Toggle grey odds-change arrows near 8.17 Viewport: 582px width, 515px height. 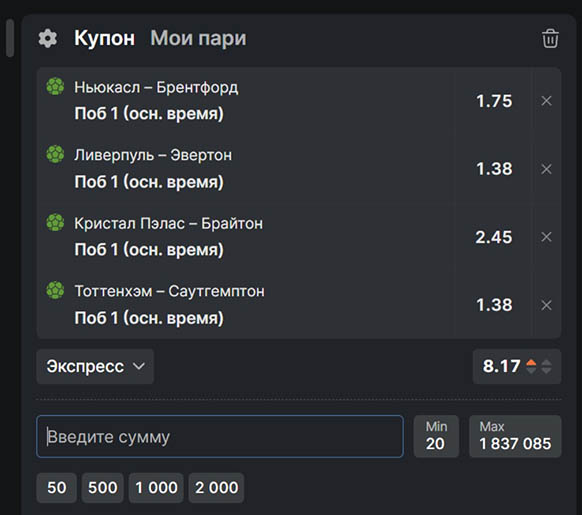(x=546, y=366)
